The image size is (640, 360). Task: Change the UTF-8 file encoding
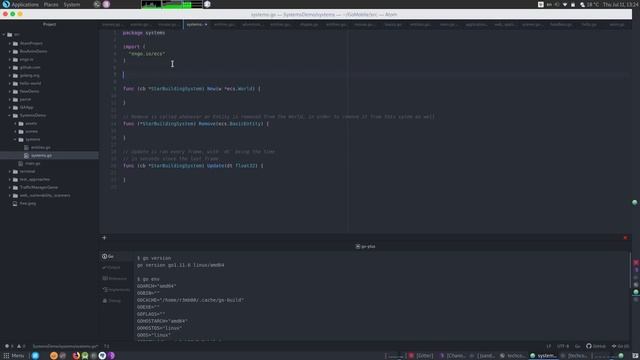[x=563, y=346]
